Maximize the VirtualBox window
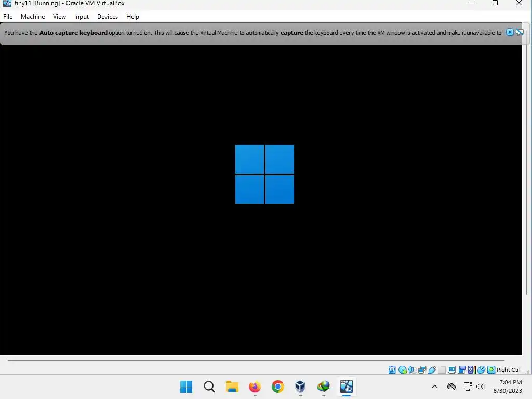Image resolution: width=532 pixels, height=399 pixels. 495,3
